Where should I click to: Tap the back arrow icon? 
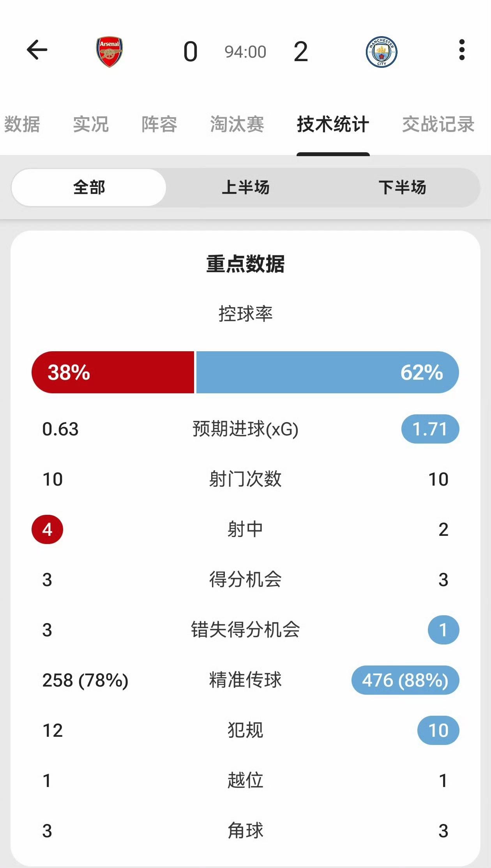point(37,50)
